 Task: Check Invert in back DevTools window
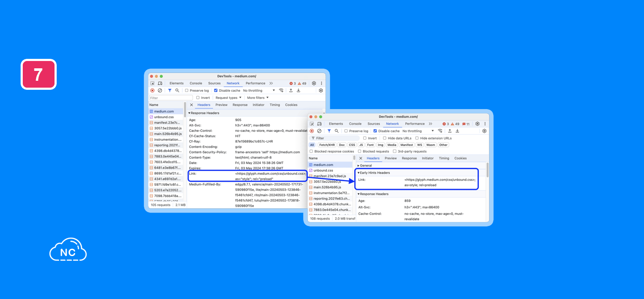point(198,98)
